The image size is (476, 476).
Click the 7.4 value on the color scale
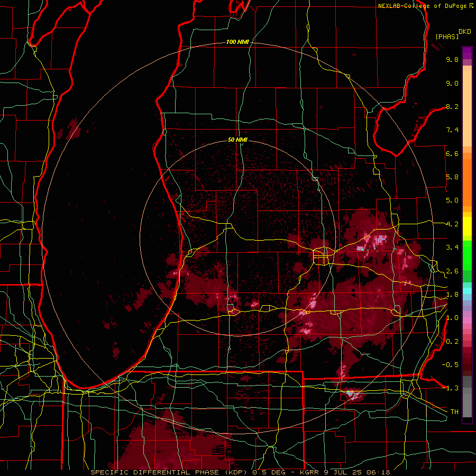[x=452, y=130]
